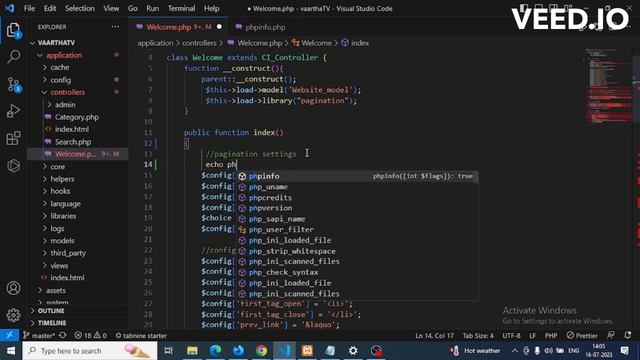The width and height of the screenshot is (640, 360).
Task: Open Category.php in the explorer
Action: click(77, 117)
